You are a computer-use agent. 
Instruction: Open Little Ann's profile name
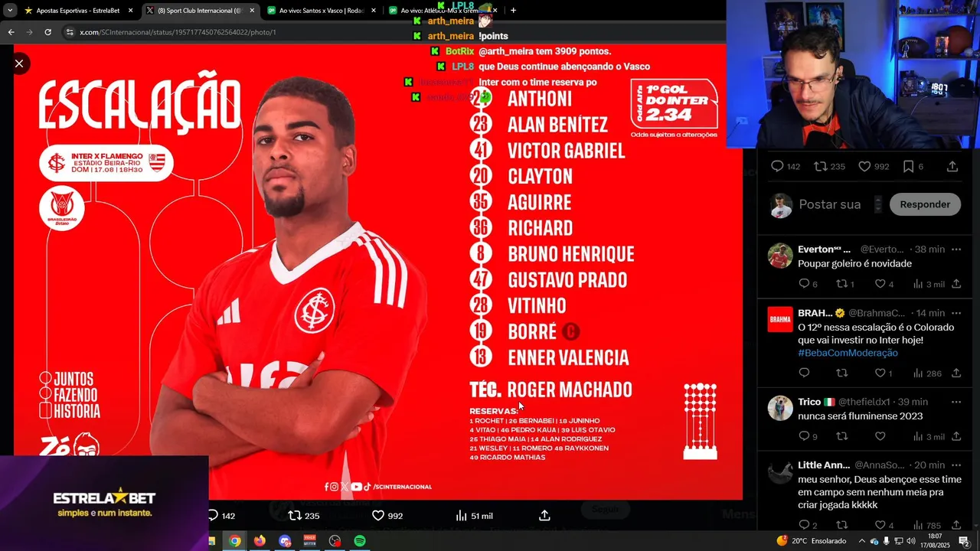[823, 465]
